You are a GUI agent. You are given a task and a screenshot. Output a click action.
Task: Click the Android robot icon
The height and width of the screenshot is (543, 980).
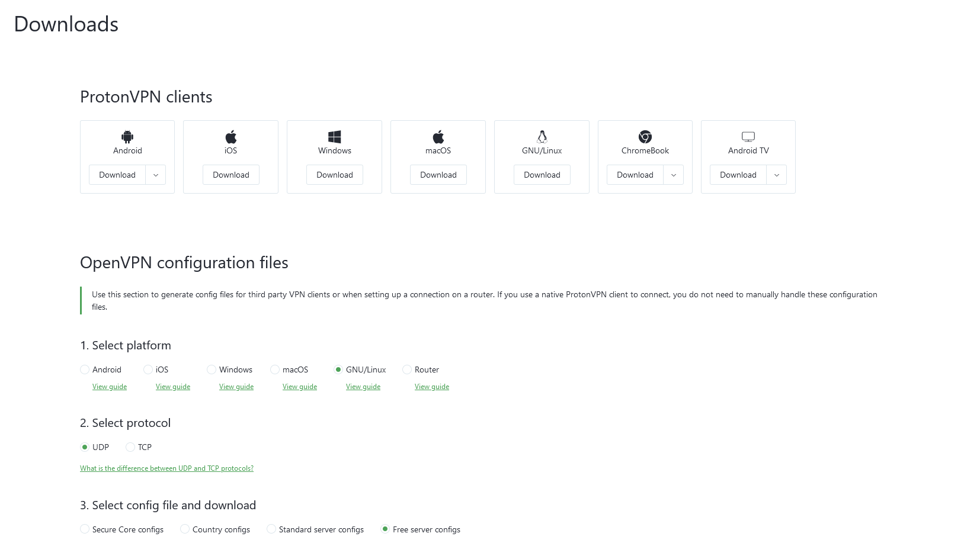(127, 137)
